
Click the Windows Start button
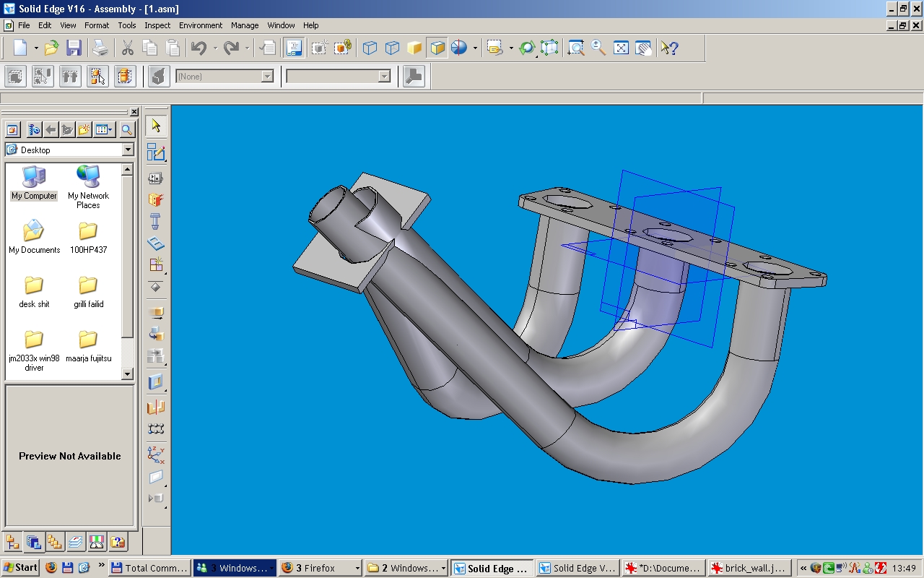click(20, 568)
